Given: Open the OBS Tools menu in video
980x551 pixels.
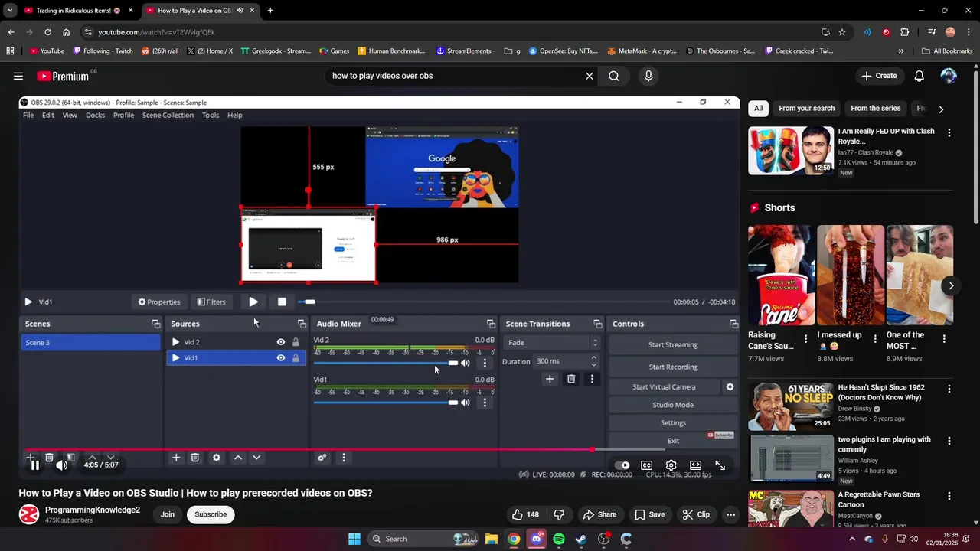Looking at the screenshot, I should click(x=211, y=115).
